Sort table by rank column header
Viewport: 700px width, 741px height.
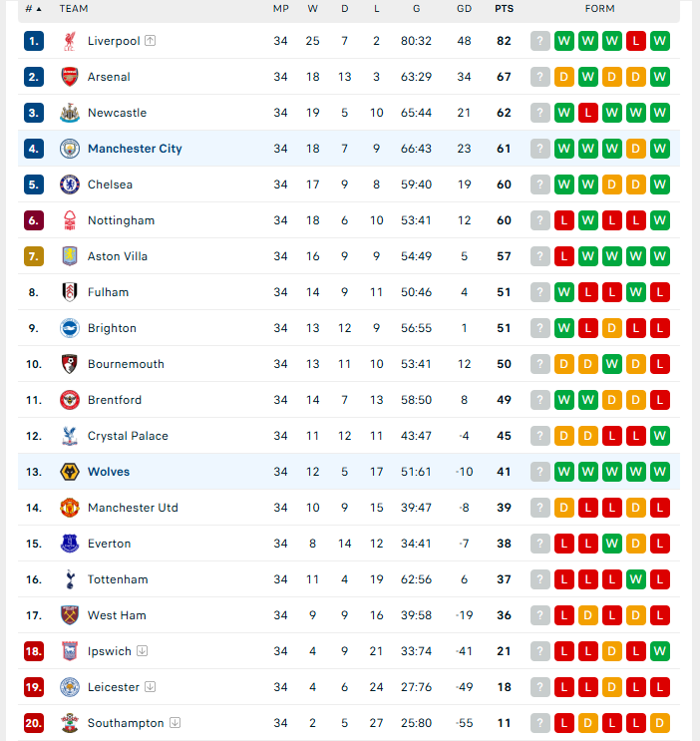click(33, 9)
